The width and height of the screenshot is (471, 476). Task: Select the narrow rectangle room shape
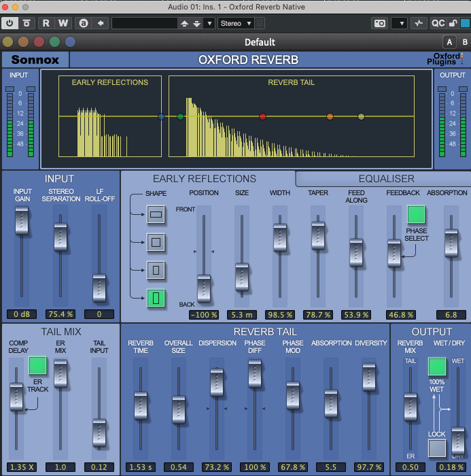[156, 270]
